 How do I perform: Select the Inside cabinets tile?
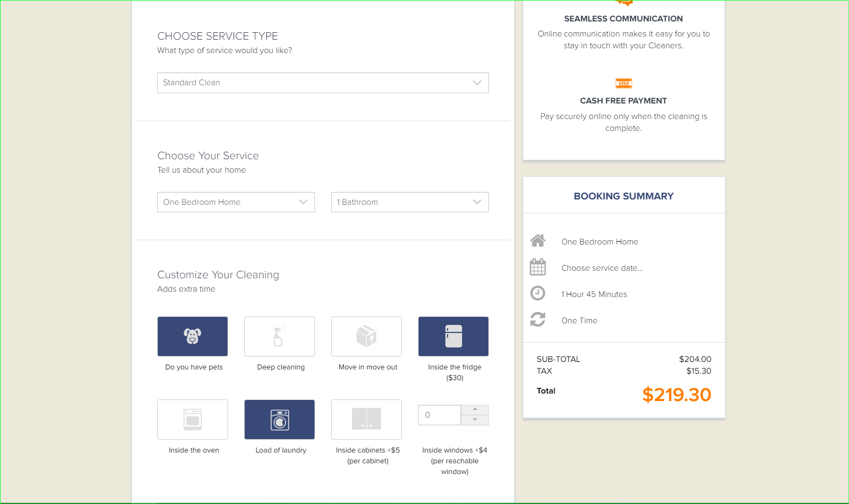367,419
